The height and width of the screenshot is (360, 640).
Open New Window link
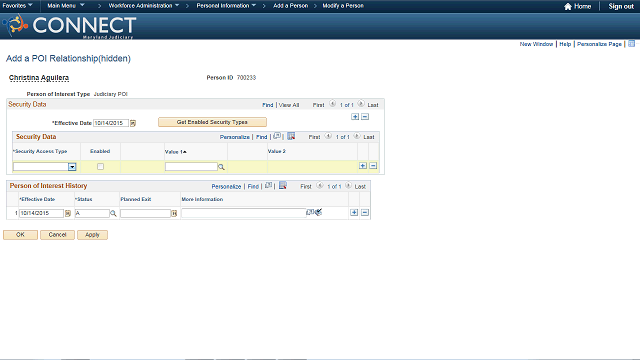point(536,44)
